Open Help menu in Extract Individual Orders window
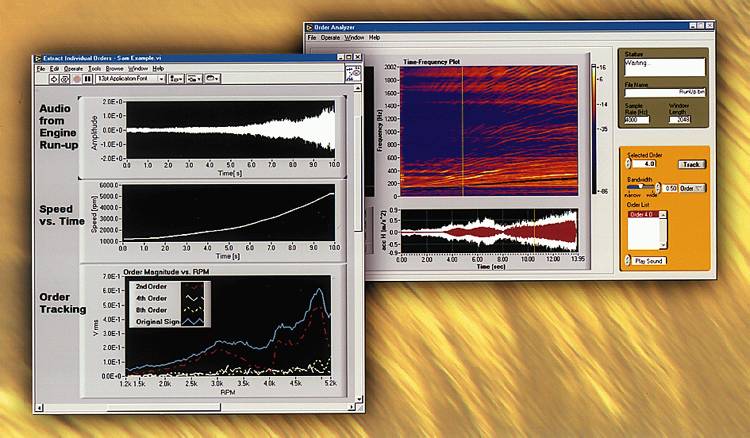The height and width of the screenshot is (438, 750). pos(158,69)
